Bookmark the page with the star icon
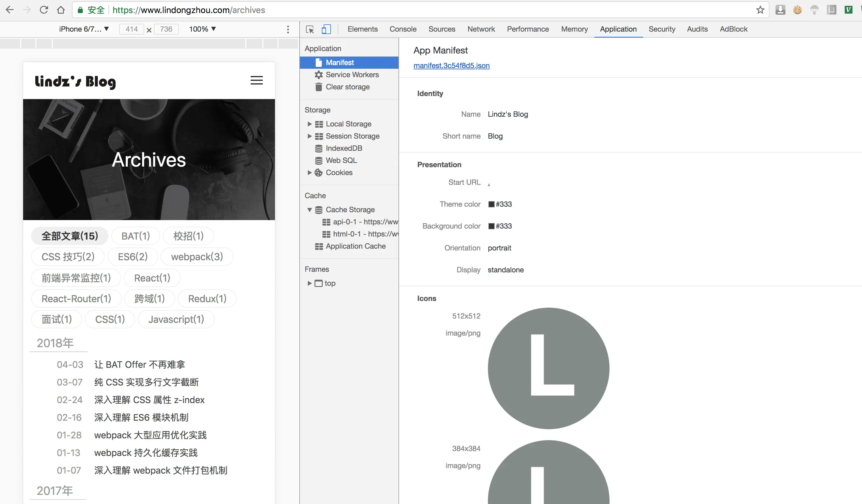Viewport: 862px width, 504px height. (760, 10)
